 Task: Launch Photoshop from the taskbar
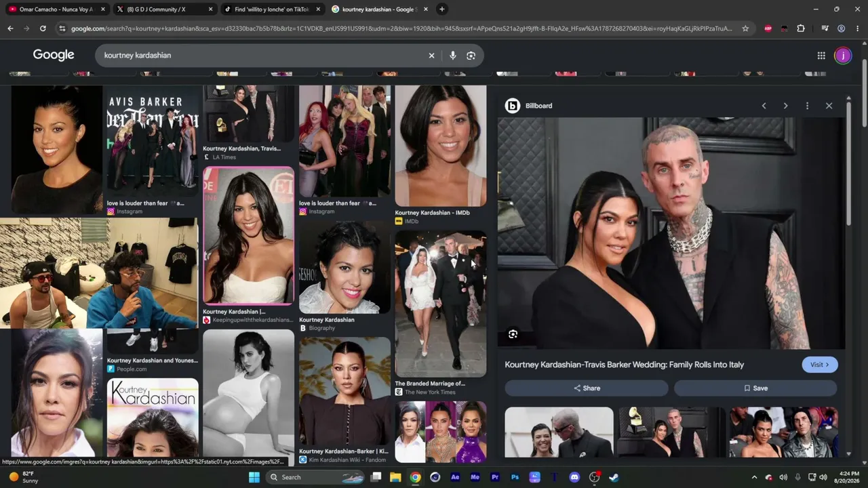tap(515, 477)
